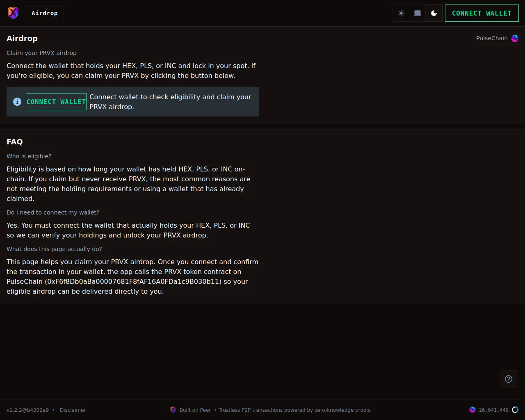Click Connect Wallet in airdrop banner
The height and width of the screenshot is (420, 525).
pos(56,102)
